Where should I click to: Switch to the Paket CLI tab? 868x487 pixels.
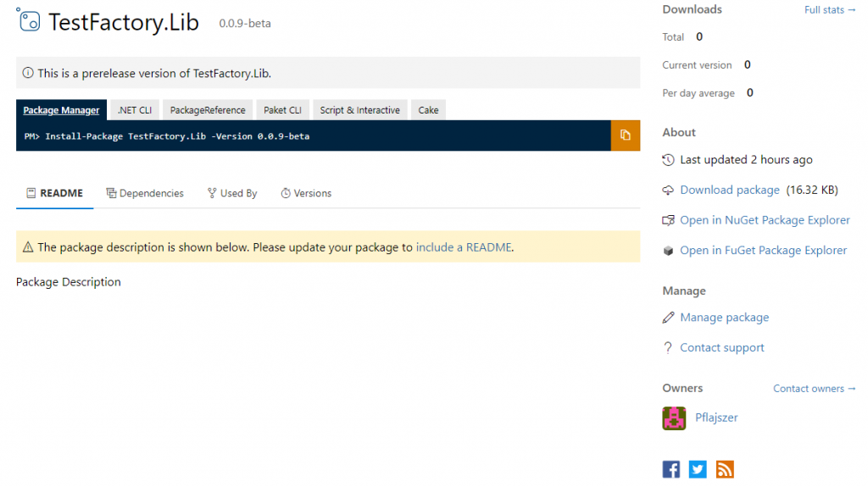[x=282, y=110]
